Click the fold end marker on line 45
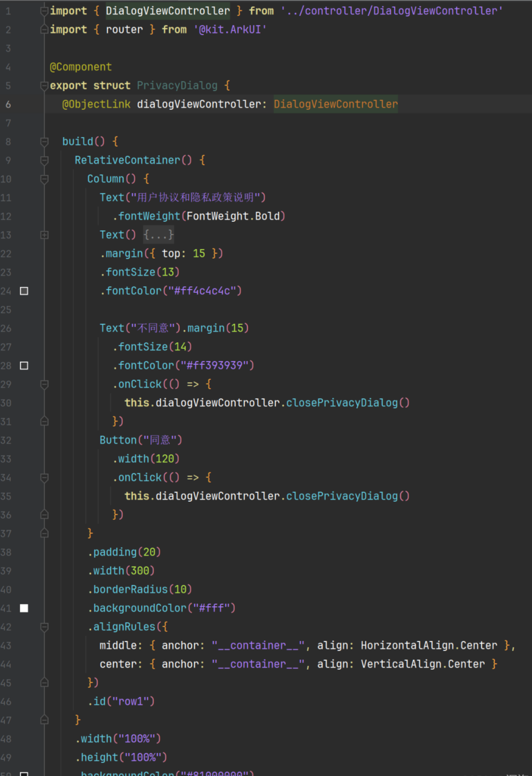Image resolution: width=532 pixels, height=776 pixels. tap(45, 683)
